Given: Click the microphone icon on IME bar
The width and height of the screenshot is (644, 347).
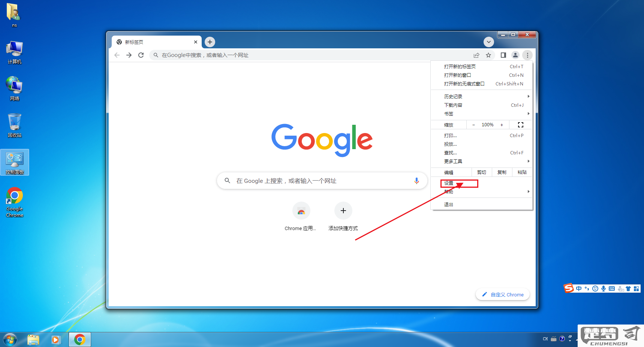Looking at the screenshot, I should point(604,289).
